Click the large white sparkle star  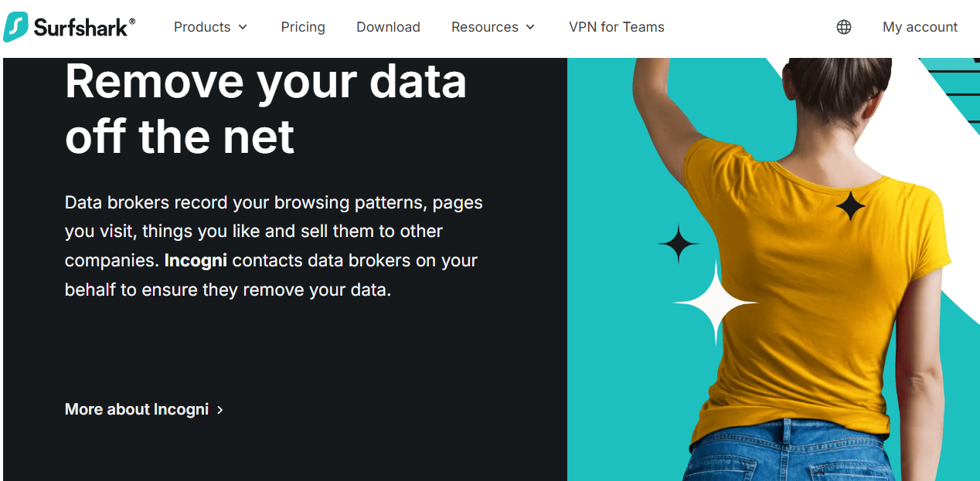click(x=716, y=303)
